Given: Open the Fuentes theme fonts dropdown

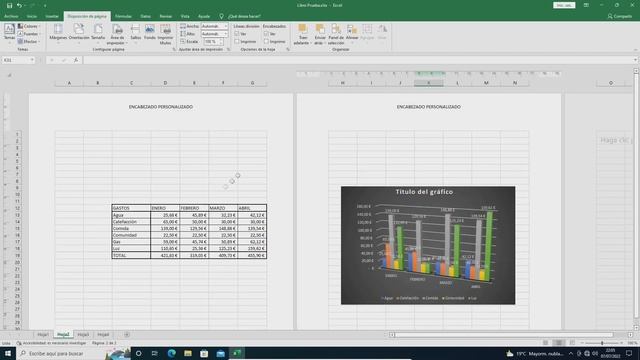Looking at the screenshot, I should pyautogui.click(x=29, y=34).
